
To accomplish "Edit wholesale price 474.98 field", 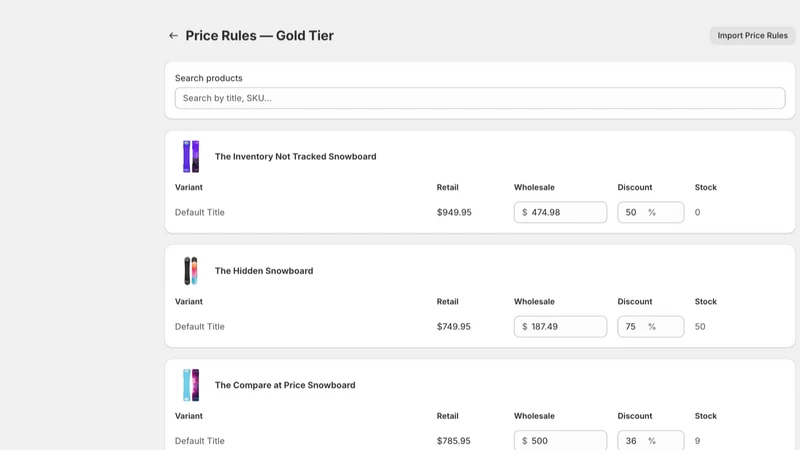I will pyautogui.click(x=560, y=212).
